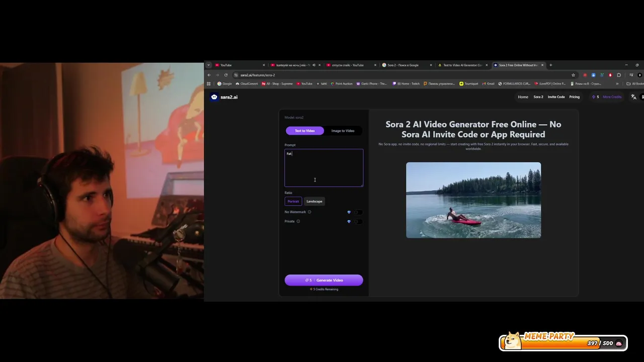
Task: Switch to Text to Video mode
Action: [305, 131]
